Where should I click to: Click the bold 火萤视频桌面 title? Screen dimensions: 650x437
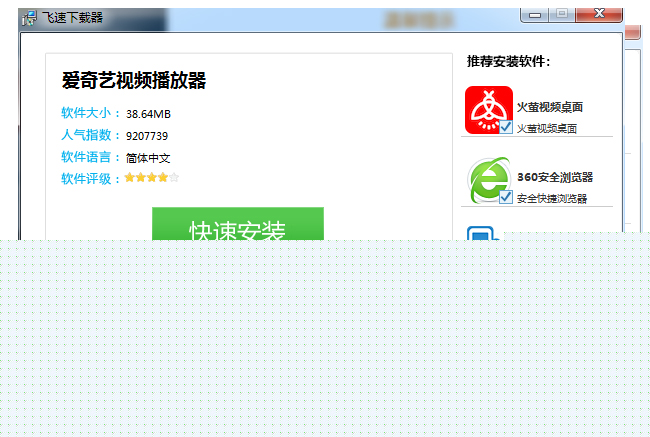[x=550, y=107]
